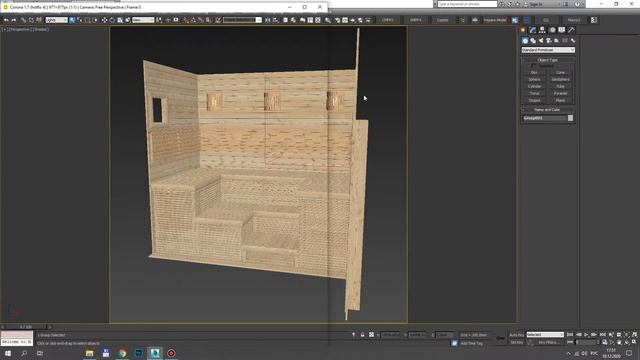This screenshot has width=640, height=360.
Task: Click the Cylinder primitive button
Action: point(534,86)
